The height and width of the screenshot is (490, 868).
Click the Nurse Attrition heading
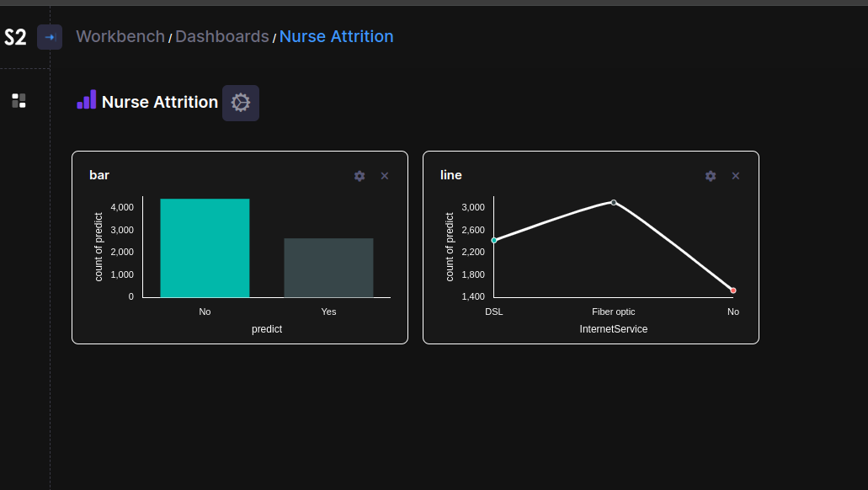click(160, 102)
